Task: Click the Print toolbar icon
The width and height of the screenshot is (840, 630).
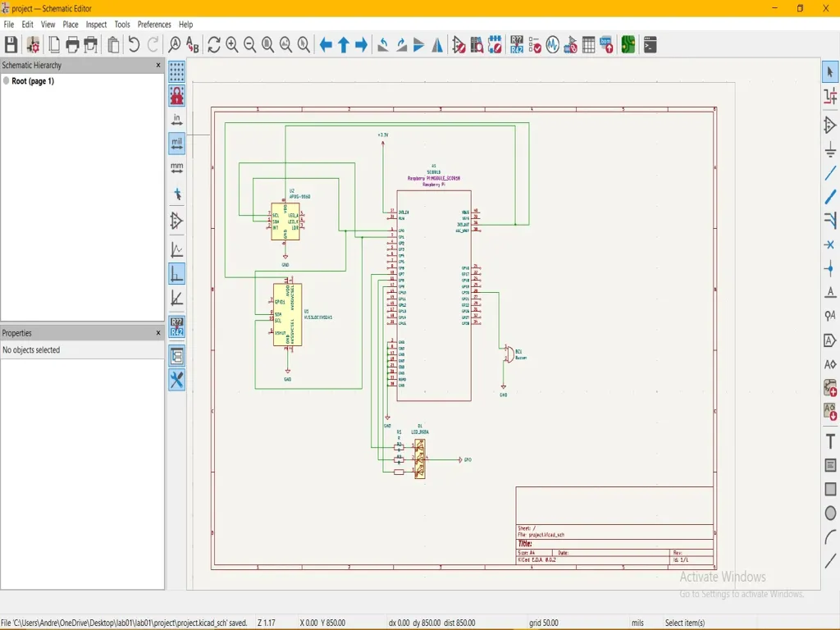Action: [x=72, y=45]
